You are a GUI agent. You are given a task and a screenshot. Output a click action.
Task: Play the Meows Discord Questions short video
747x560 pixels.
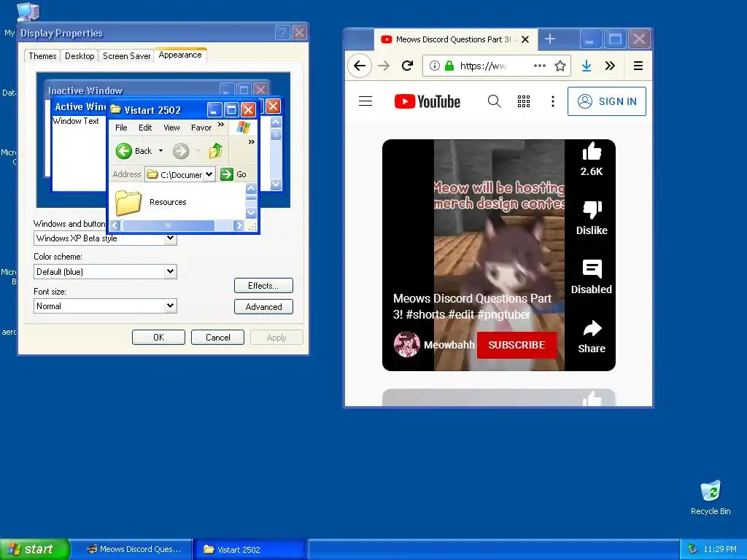click(498, 254)
